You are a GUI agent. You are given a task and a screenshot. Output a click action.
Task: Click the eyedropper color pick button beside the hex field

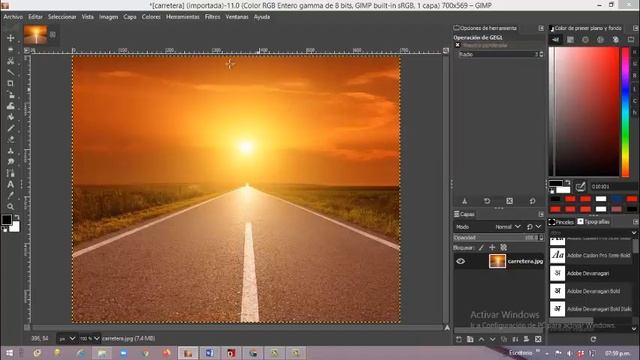[x=580, y=187]
